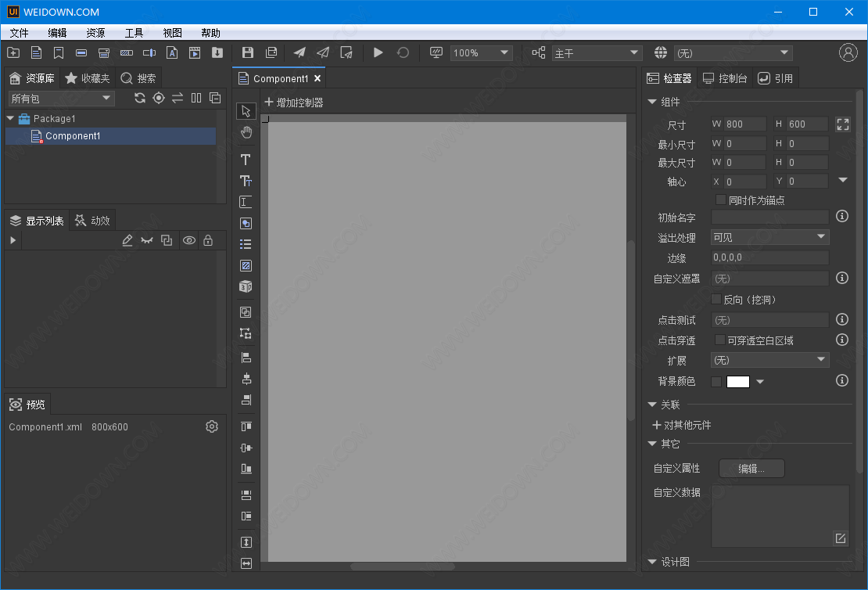
Task: Check the 可穿透空白区域 option
Action: pos(721,340)
